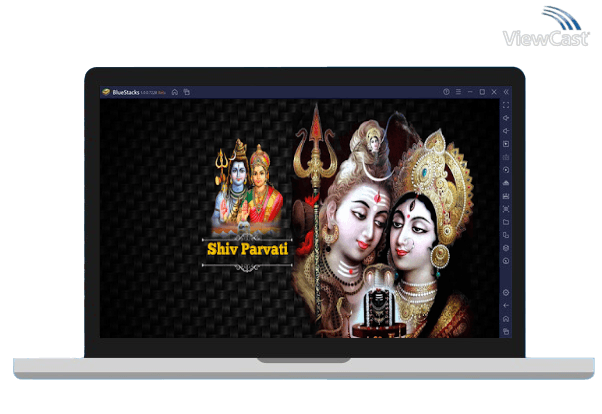Click the dimmed game controls icon
This screenshot has height=414, width=602.
pos(506,157)
